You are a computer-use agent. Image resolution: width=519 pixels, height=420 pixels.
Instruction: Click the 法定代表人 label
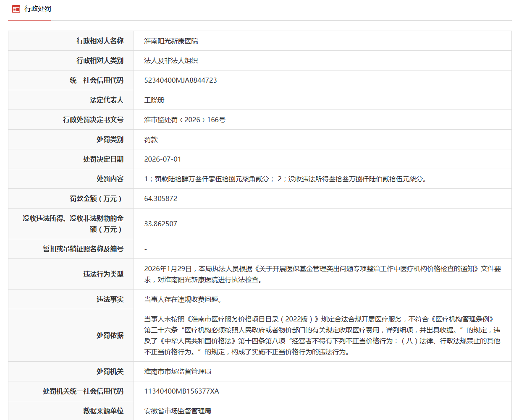point(107,100)
